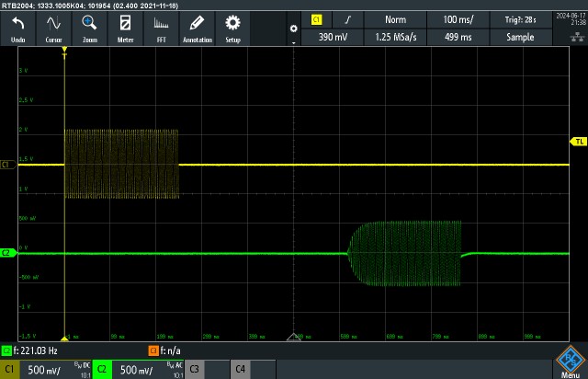Image resolution: width=588 pixels, height=379 pixels.
Task: Open the 1.25 MSa/s sample rate setting
Action: [x=395, y=37]
